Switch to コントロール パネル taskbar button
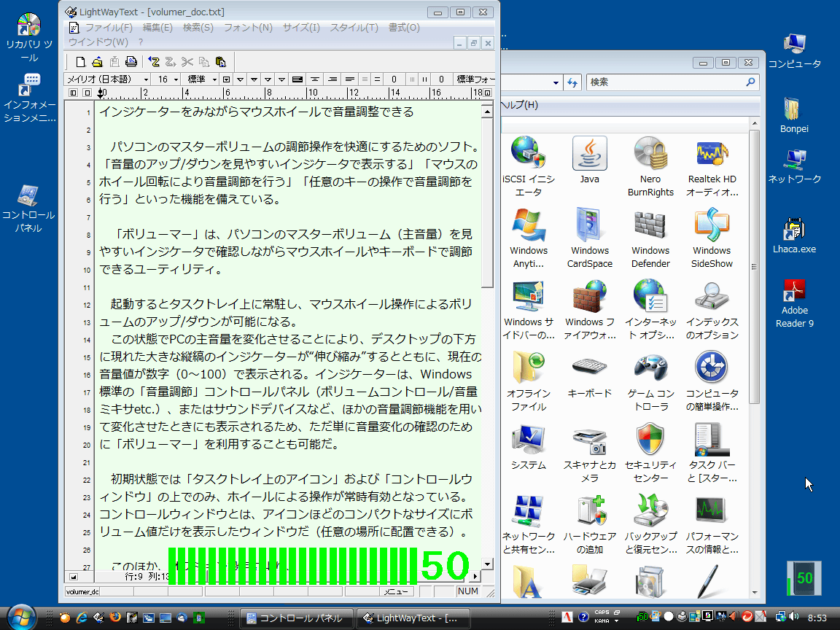 click(x=296, y=618)
